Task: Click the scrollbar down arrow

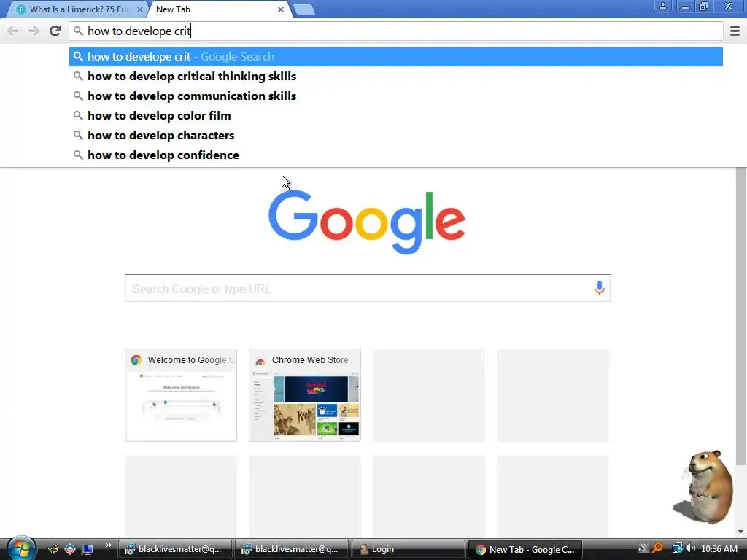Action: tap(740, 532)
